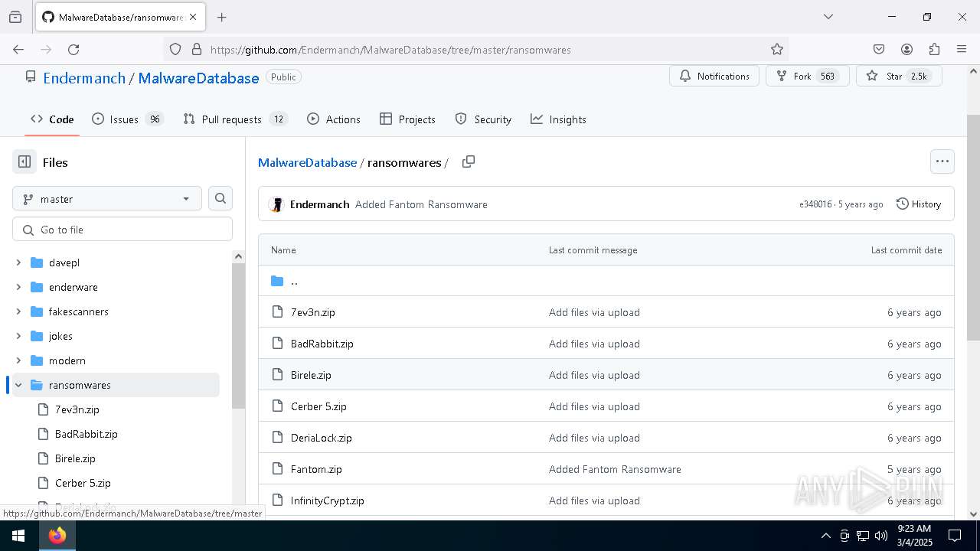The image size is (980, 551).
Task: Open Fantom.zip in the file table
Action: pyautogui.click(x=316, y=469)
